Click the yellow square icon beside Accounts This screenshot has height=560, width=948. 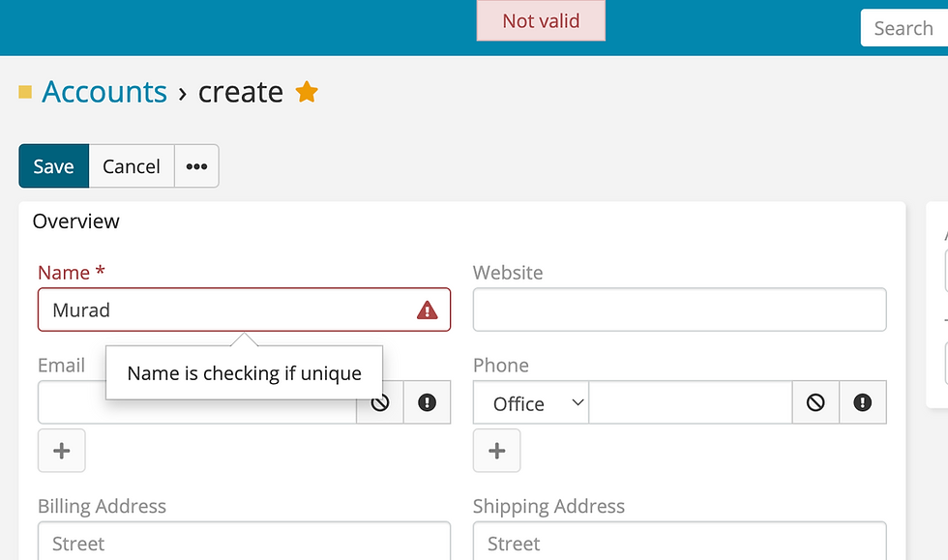coord(25,92)
